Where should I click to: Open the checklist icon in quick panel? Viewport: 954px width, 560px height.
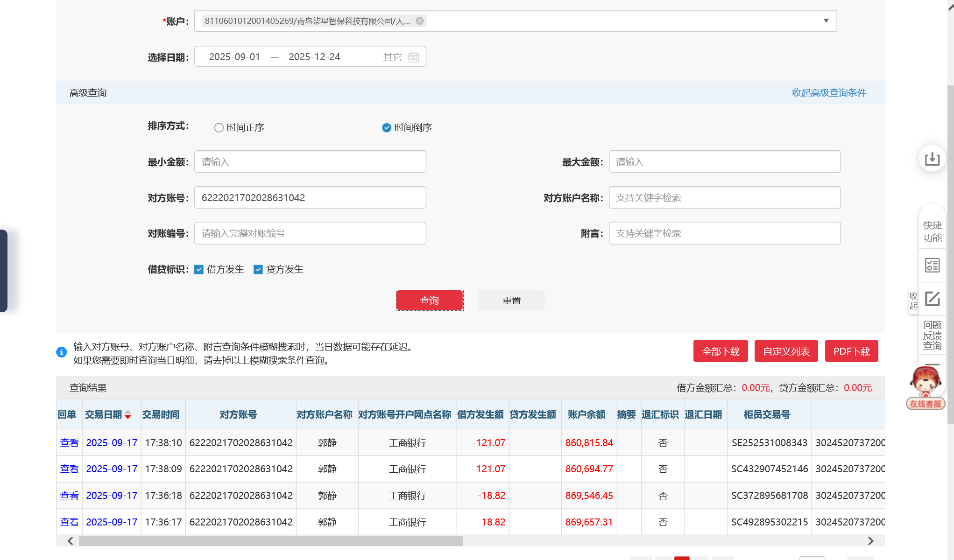pyautogui.click(x=932, y=266)
